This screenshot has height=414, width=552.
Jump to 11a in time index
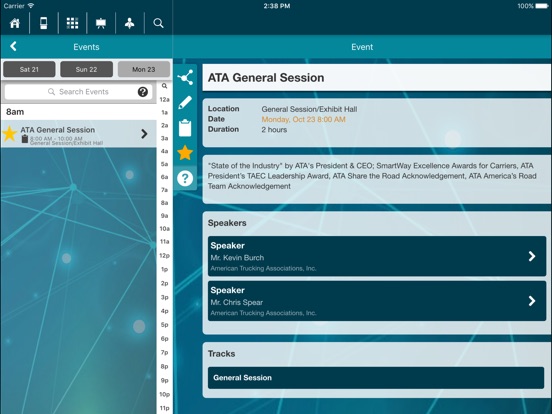[164, 242]
